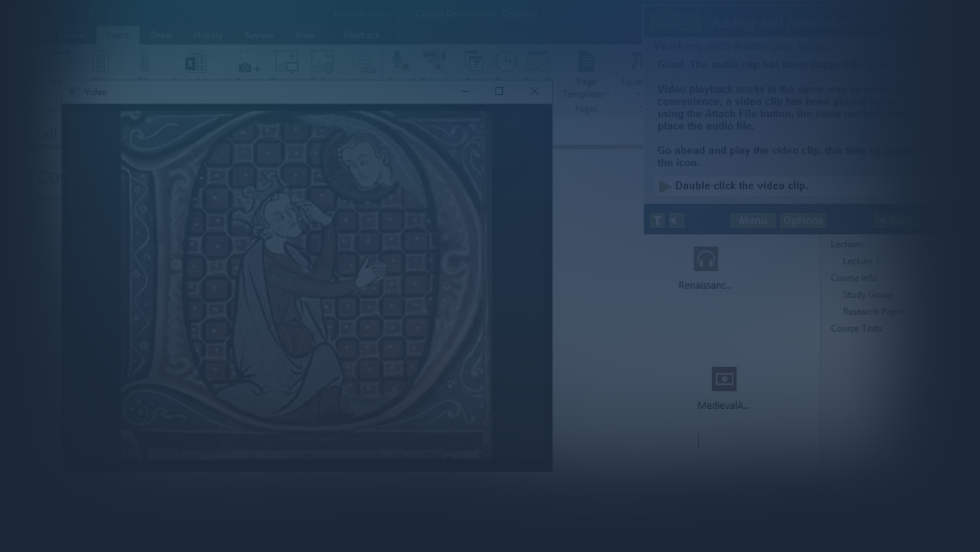Click the Record Audio microphone icon
The image size is (980, 552).
point(400,61)
